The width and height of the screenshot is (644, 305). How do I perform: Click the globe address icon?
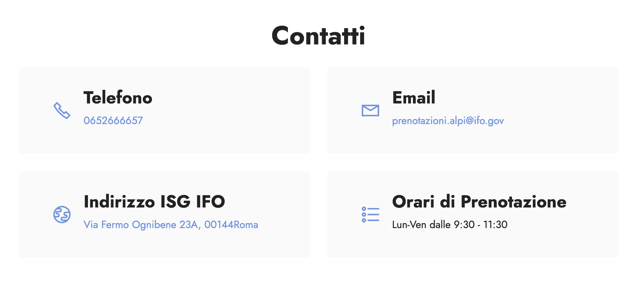coord(62,215)
